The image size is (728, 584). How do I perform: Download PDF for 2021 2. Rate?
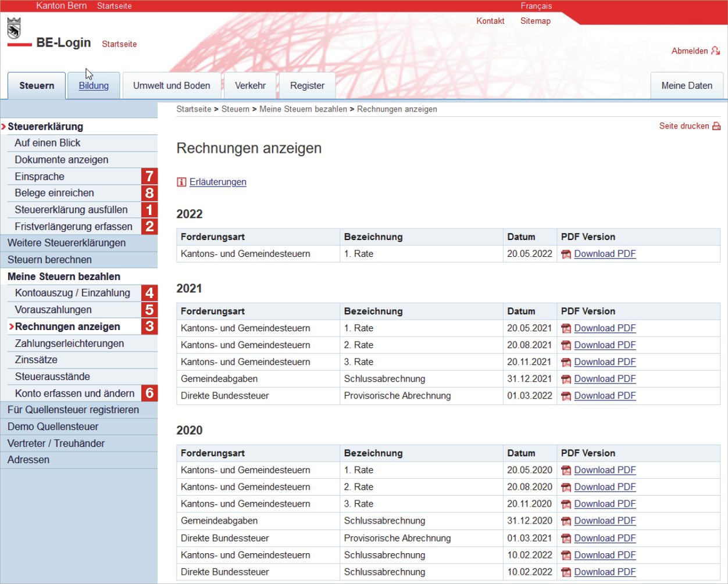[605, 345]
